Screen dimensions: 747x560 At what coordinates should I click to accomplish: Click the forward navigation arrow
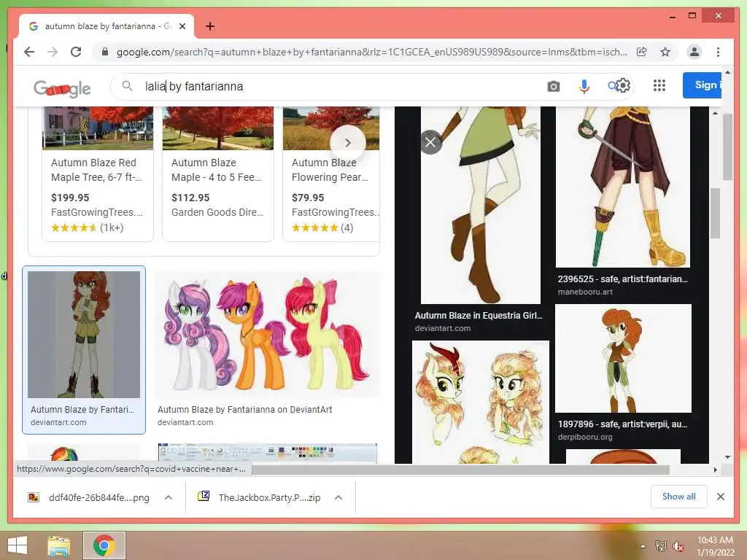[53, 52]
